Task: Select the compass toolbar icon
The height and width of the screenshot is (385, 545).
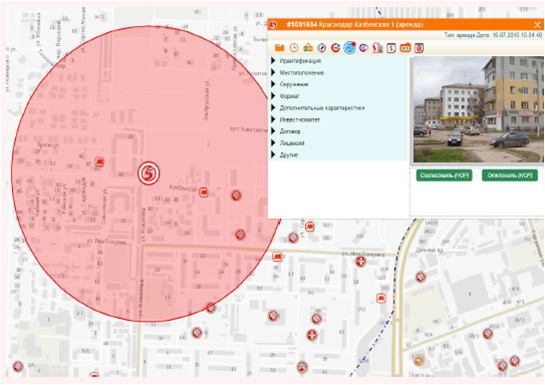Action: (x=322, y=48)
